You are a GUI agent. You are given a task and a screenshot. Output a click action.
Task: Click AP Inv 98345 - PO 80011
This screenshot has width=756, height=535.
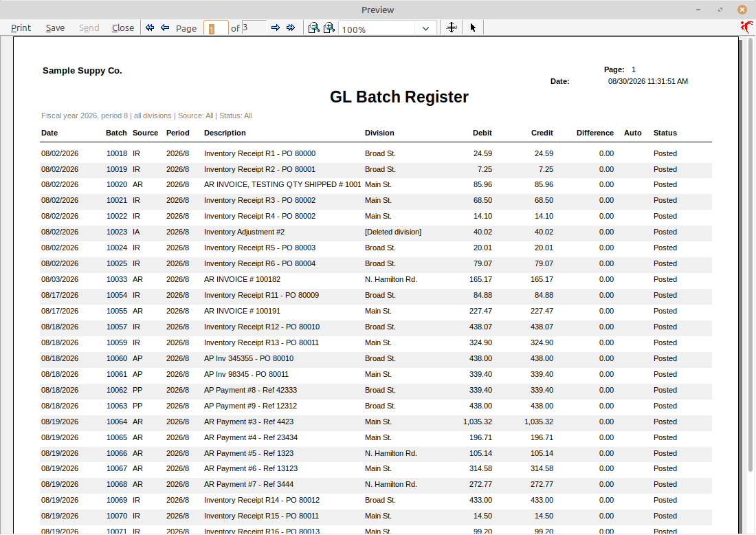pos(246,374)
